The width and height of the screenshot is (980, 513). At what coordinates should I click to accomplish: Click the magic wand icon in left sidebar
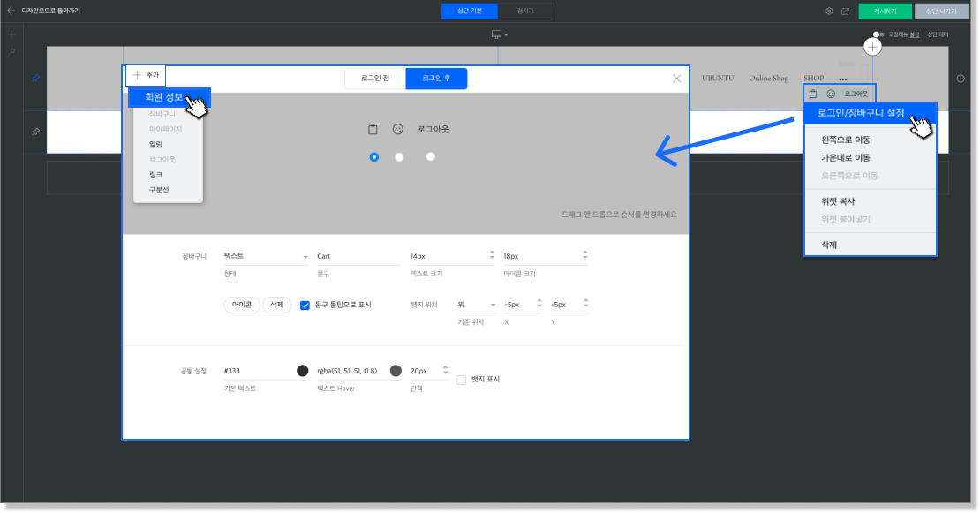(x=11, y=52)
